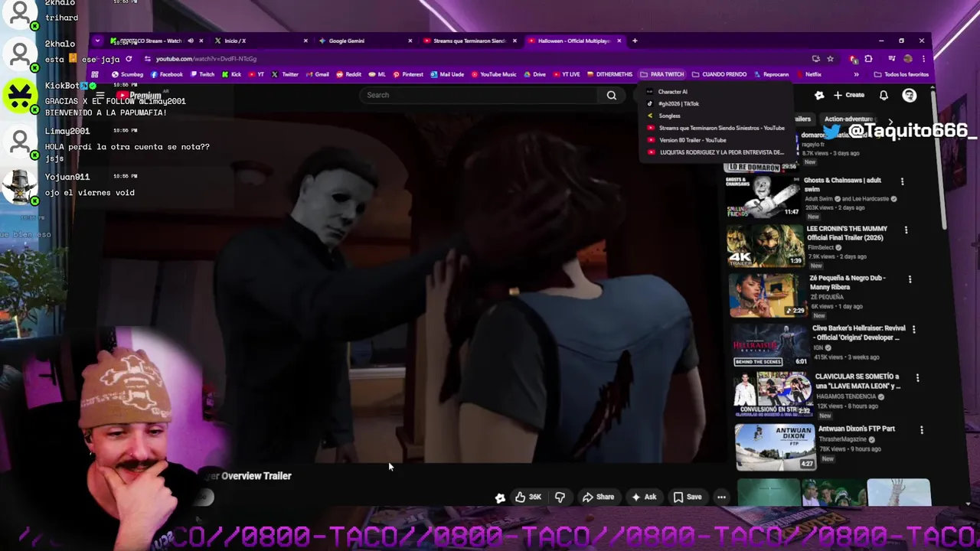980x551 pixels.
Task: Open the YouTube notifications bell
Action: (x=884, y=95)
